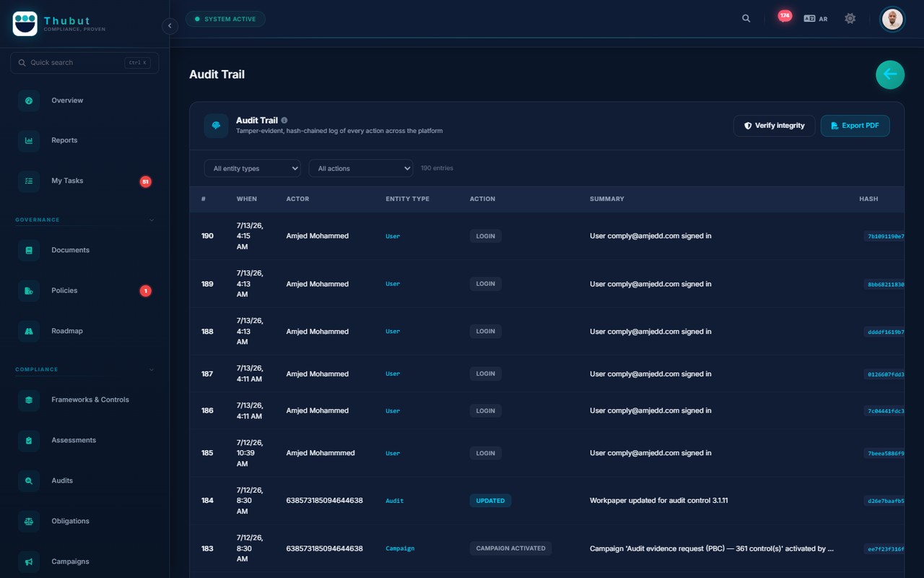Click the Reports chart icon

click(29, 141)
